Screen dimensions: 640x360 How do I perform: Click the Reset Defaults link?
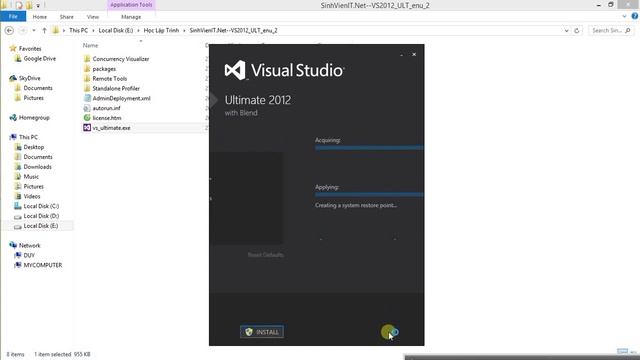(265, 255)
